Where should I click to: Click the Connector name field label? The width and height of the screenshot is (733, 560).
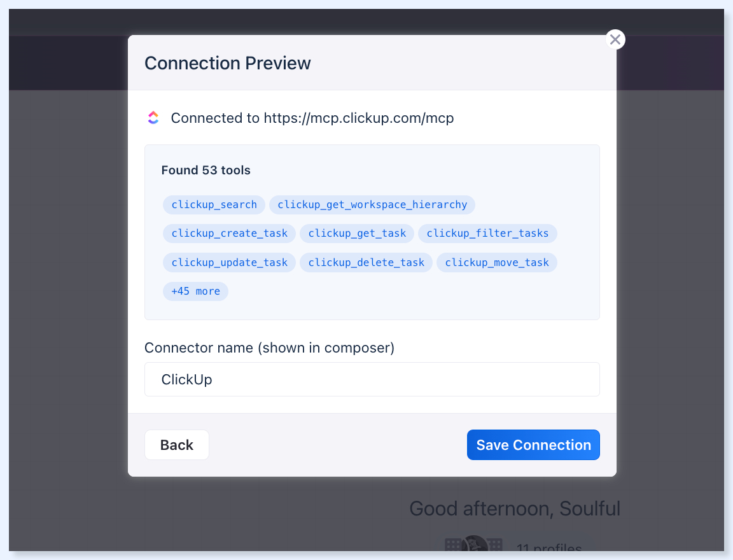(x=269, y=348)
